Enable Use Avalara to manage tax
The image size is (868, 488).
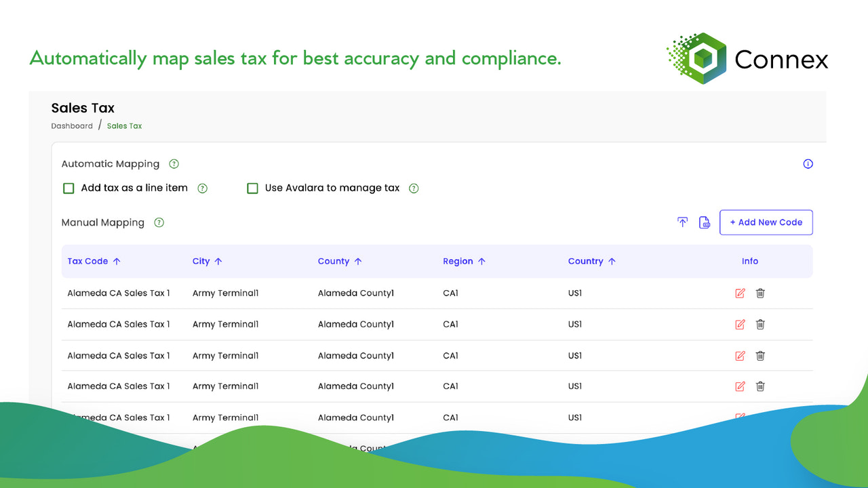(252, 188)
